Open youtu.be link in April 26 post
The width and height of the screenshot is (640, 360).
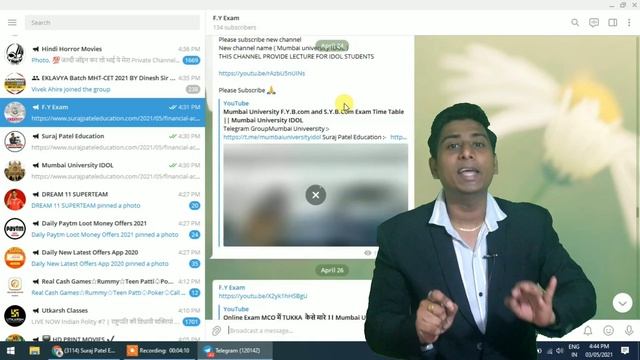click(263, 296)
